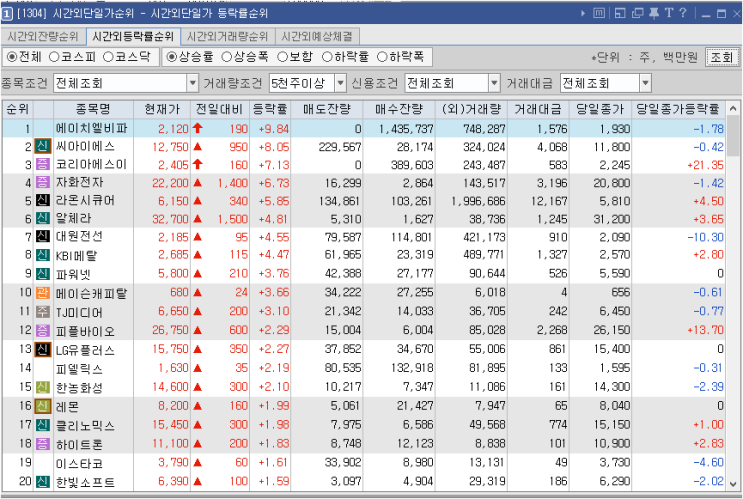Select the 에이치엘비파 stock row
Image resolution: width=743 pixels, height=499 pixels.
point(363,128)
